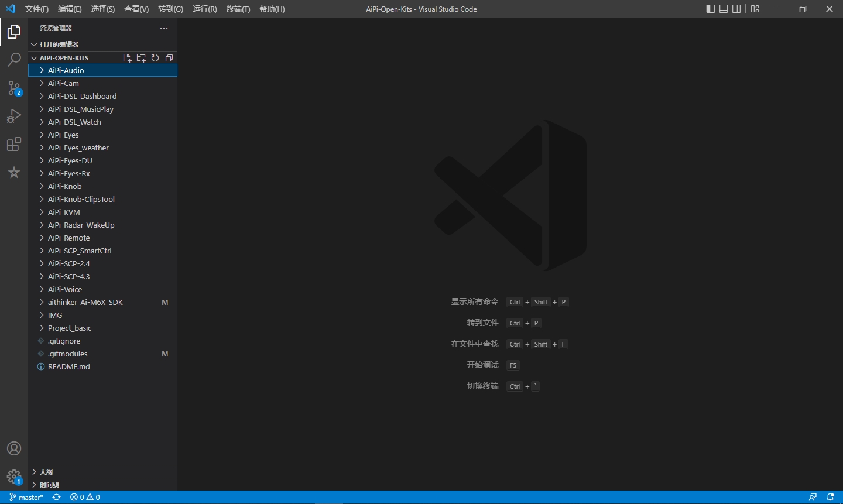The width and height of the screenshot is (843, 504).
Task: Expand the AiPi-Eyes-DU folder
Action: click(x=102, y=160)
